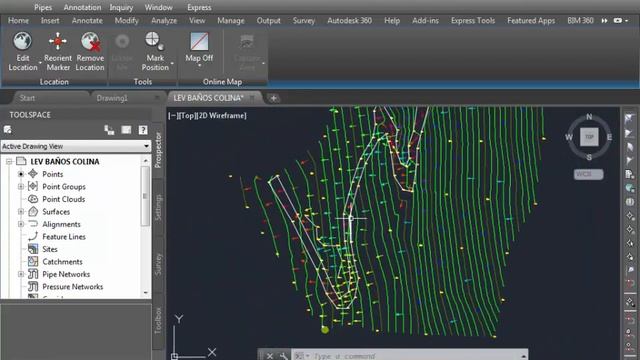Switch to the Start file tab
This screenshot has height=360, width=640.
point(27,98)
